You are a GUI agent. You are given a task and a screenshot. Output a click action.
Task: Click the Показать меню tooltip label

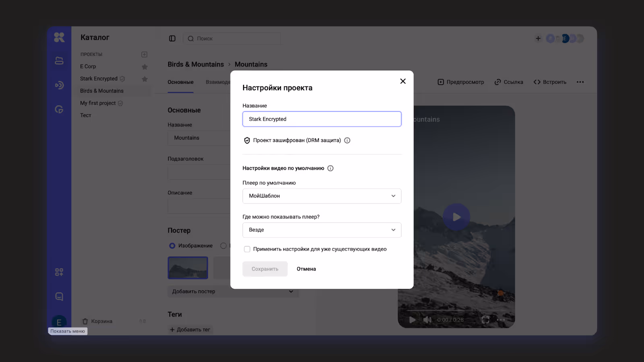68,331
